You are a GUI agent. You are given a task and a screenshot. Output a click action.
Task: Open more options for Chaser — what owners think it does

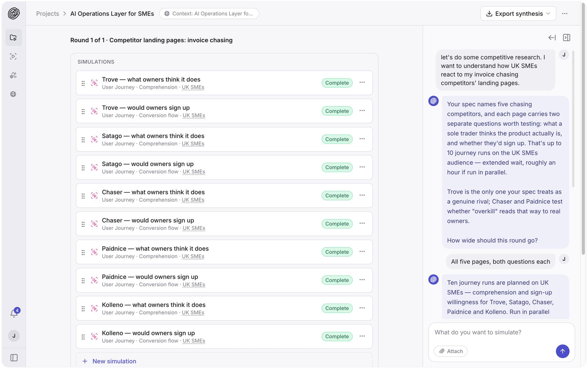(x=362, y=195)
